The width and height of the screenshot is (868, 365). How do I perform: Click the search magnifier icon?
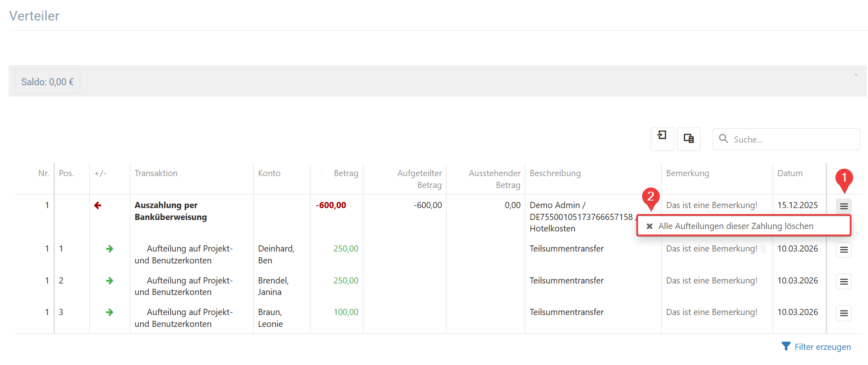723,139
